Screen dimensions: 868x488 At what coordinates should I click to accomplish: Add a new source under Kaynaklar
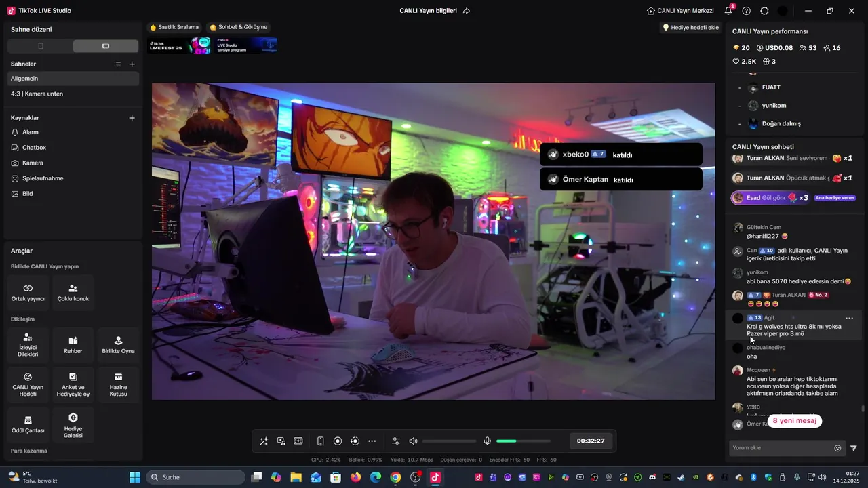click(x=132, y=117)
